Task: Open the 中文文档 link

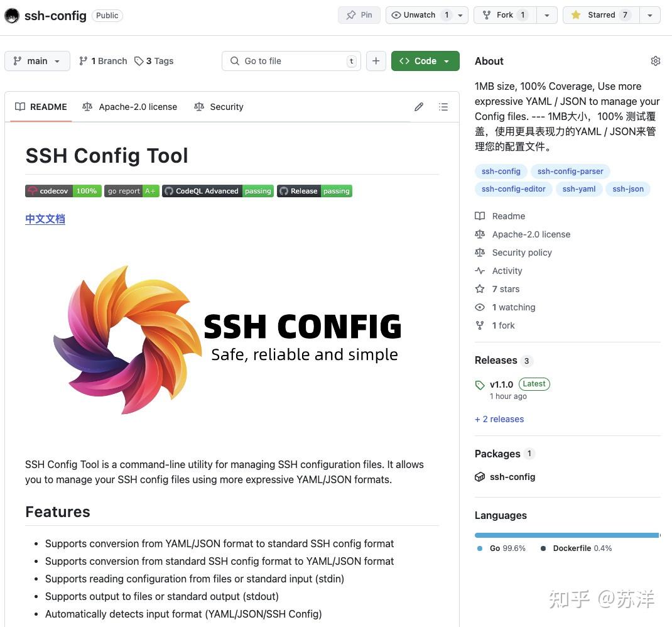Action: (45, 219)
